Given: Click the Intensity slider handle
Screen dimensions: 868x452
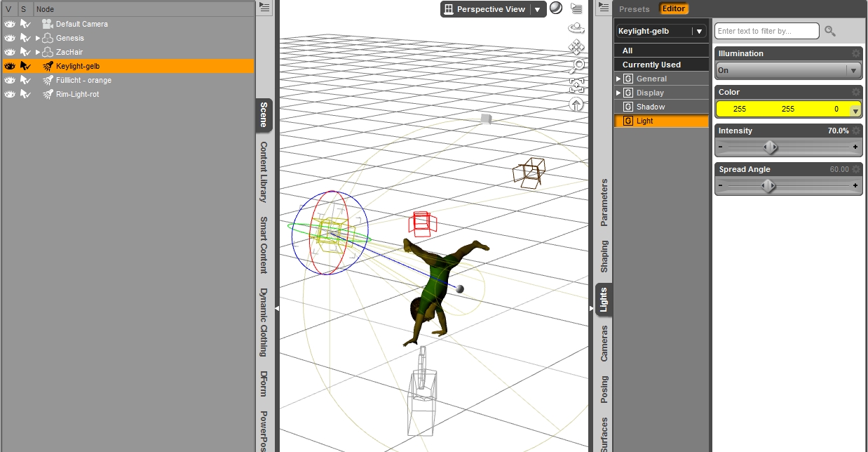Looking at the screenshot, I should coord(771,147).
